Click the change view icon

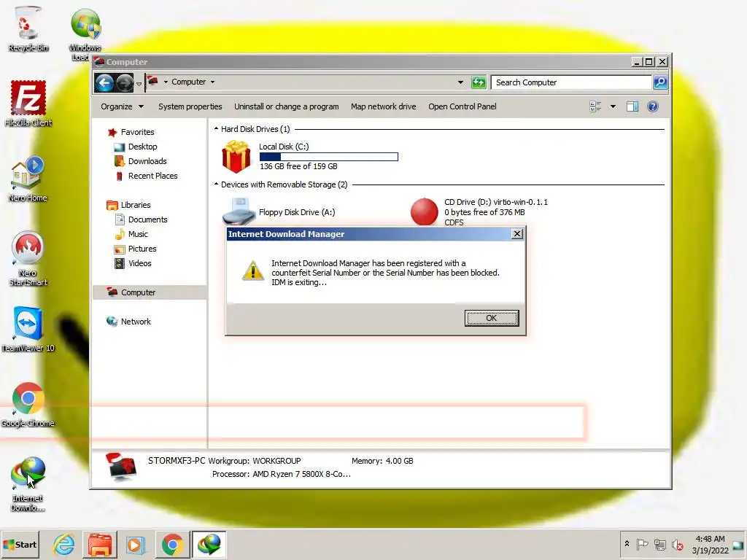click(595, 106)
